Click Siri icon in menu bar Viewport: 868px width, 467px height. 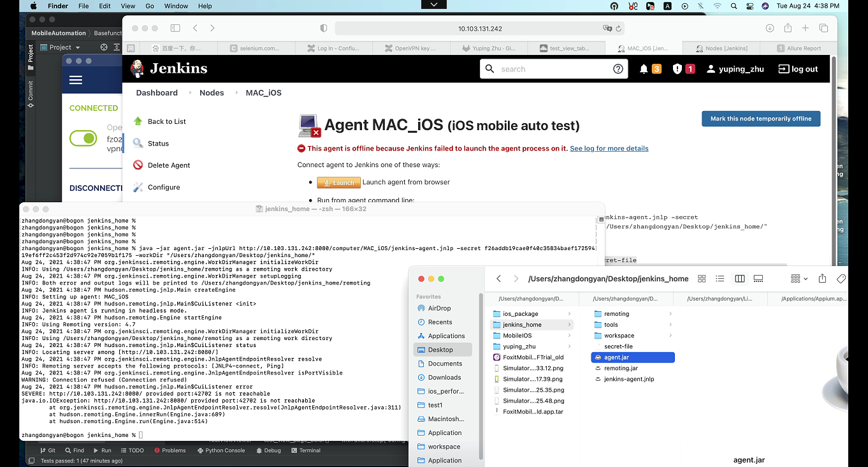tap(765, 6)
